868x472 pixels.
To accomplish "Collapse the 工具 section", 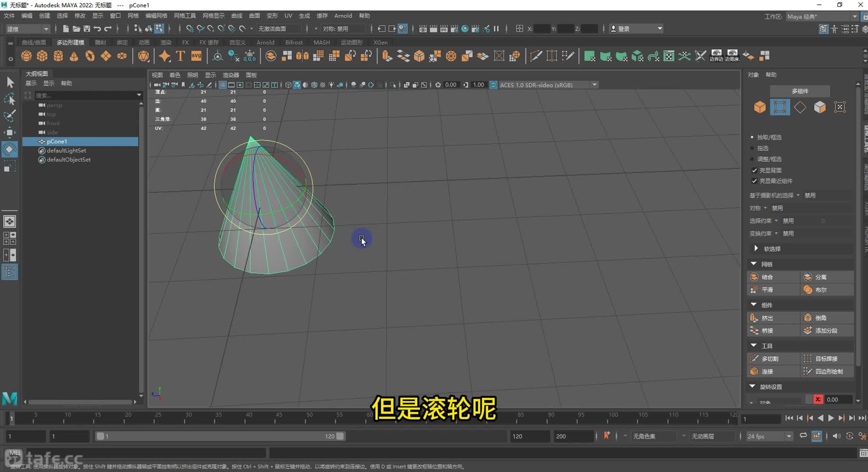I will coord(753,346).
